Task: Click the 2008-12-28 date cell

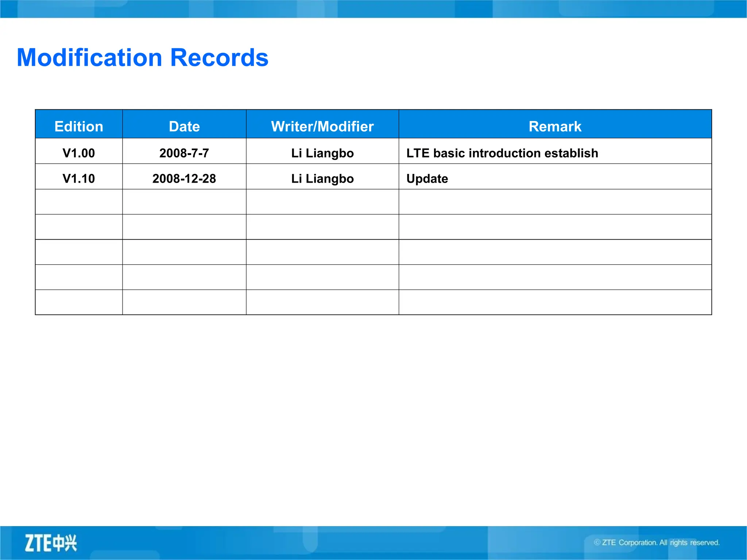Action: pos(184,177)
